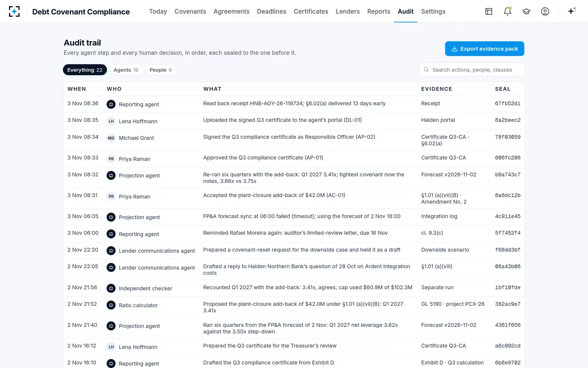Click seal hash 67fb52d1

pos(508,103)
